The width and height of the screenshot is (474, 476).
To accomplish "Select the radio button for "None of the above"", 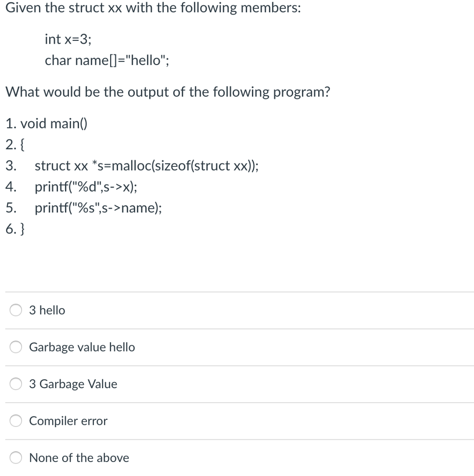I will [15, 457].
